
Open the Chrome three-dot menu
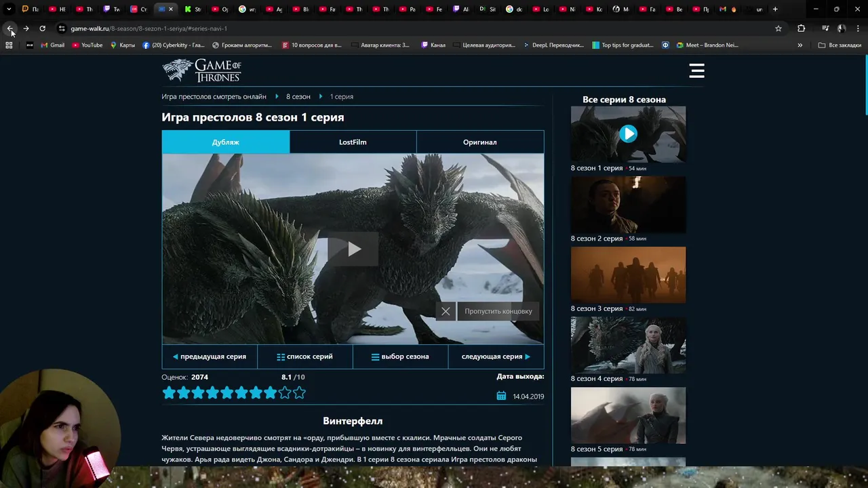pos(859,28)
